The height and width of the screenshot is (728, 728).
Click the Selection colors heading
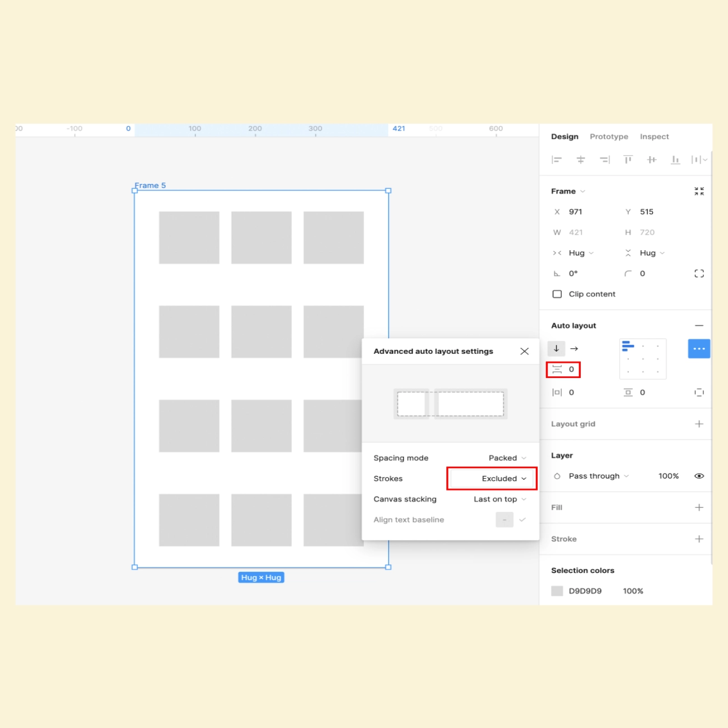pyautogui.click(x=582, y=571)
